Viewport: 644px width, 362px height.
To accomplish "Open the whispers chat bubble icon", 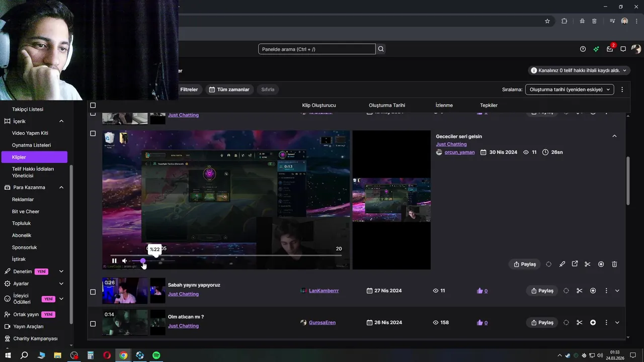I will tap(623, 49).
